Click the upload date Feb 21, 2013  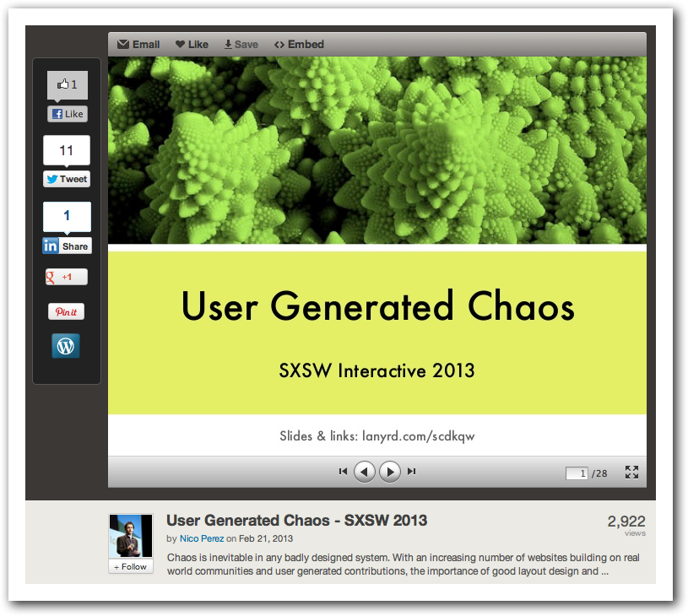click(266, 538)
